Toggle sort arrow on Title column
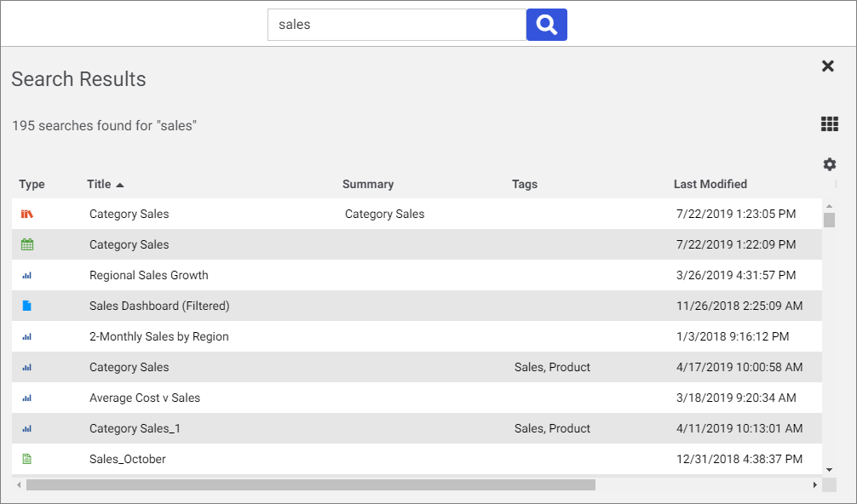This screenshot has height=504, width=857. click(120, 185)
